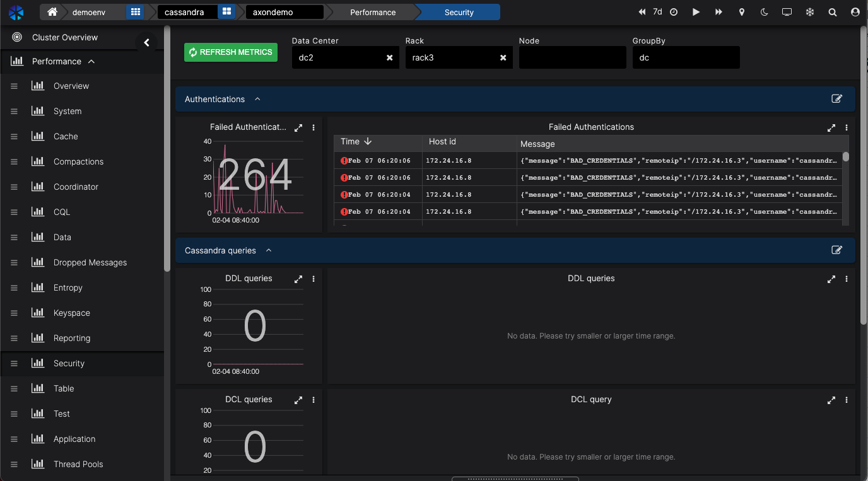Click the monitor display icon
Screen dimensions: 868x481
pos(787,12)
